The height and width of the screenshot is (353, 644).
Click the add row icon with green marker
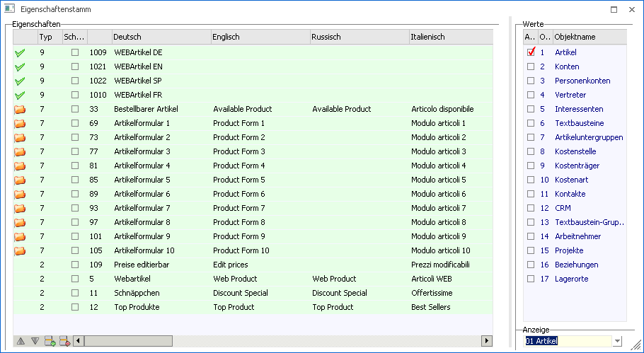(x=50, y=341)
